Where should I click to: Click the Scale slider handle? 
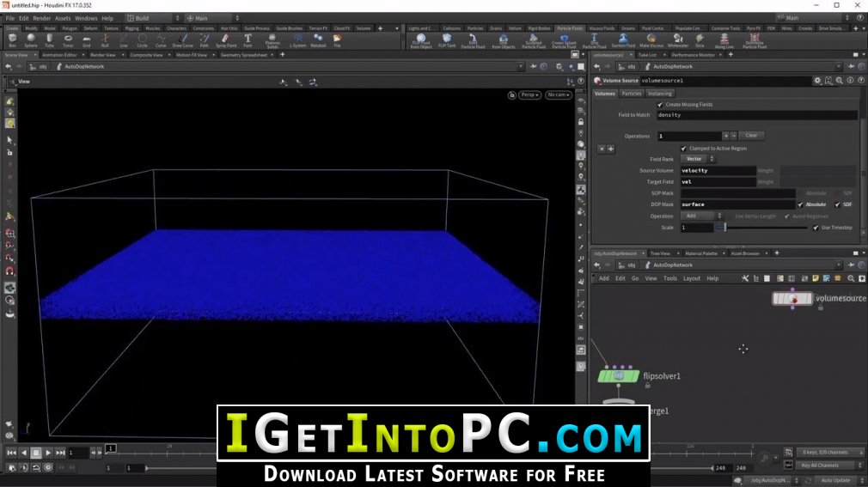[724, 228]
